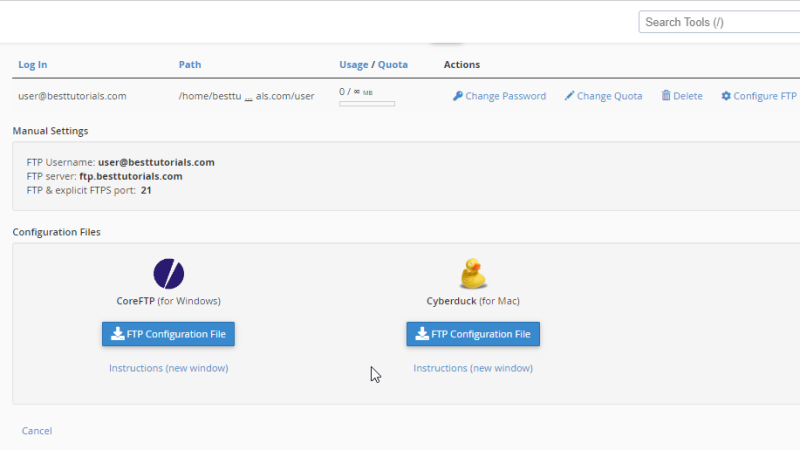Open Configure FTP settings link
This screenshot has width=800, height=450.
(x=759, y=96)
